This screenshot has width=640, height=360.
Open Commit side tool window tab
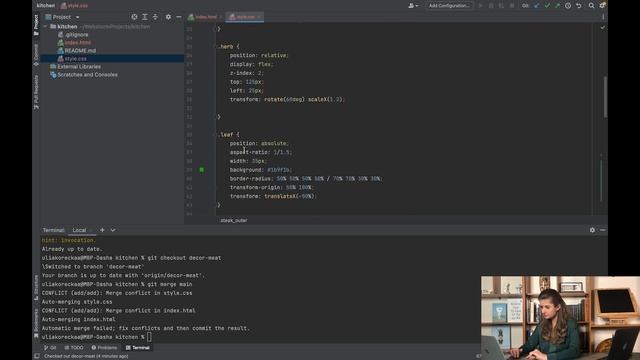pyautogui.click(x=36, y=55)
